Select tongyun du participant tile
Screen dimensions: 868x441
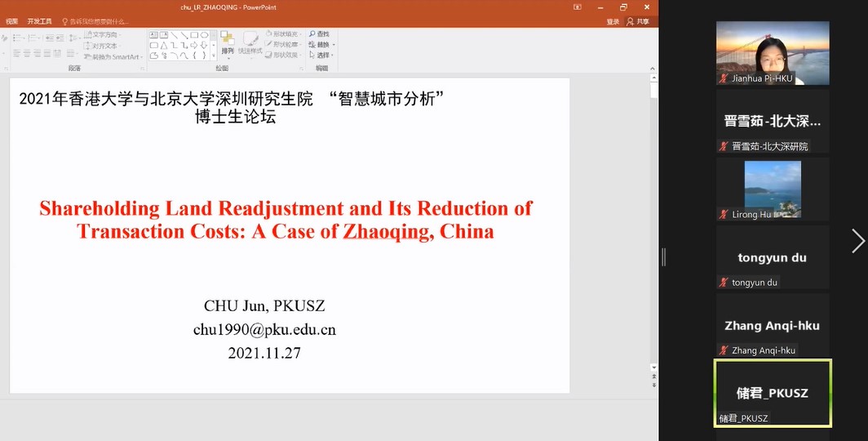point(773,257)
